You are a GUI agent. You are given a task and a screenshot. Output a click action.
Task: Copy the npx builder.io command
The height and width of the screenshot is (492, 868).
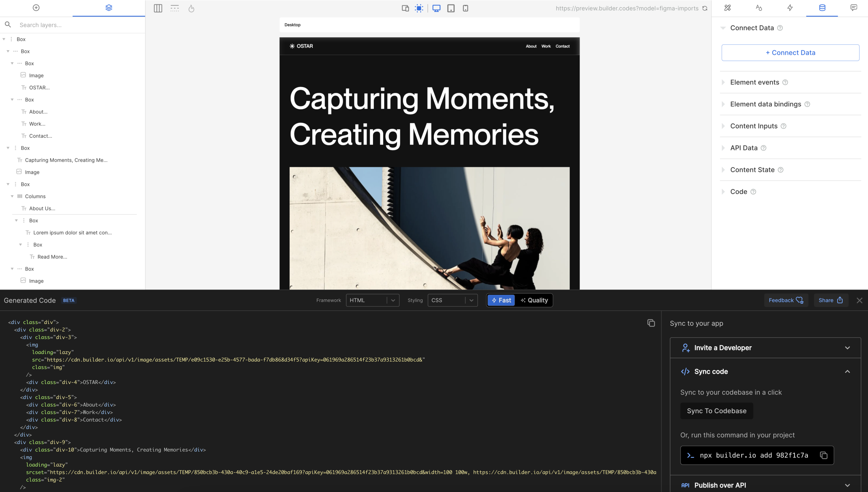pyautogui.click(x=823, y=455)
